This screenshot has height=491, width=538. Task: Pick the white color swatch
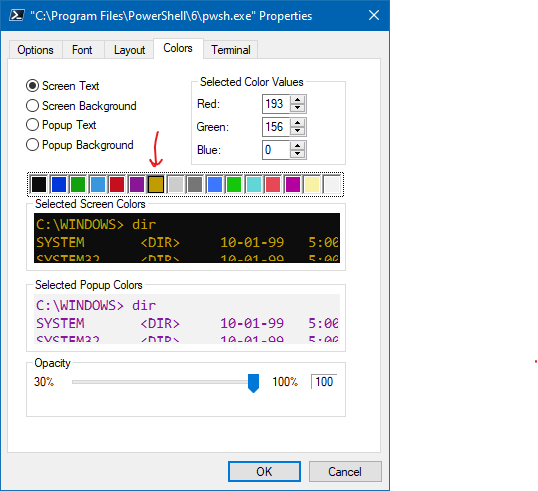coord(332,185)
